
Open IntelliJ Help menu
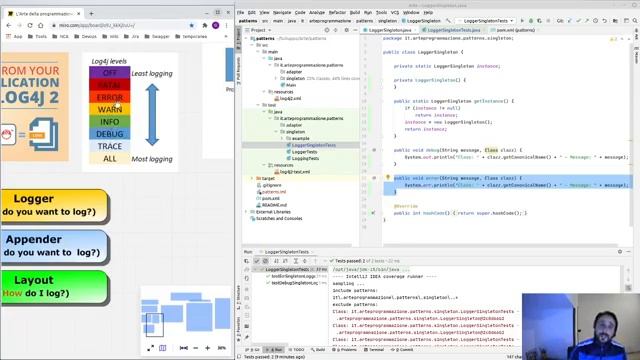[428, 13]
